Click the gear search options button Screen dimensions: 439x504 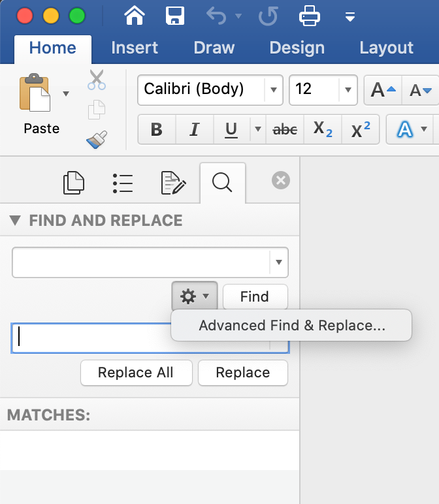tap(195, 296)
